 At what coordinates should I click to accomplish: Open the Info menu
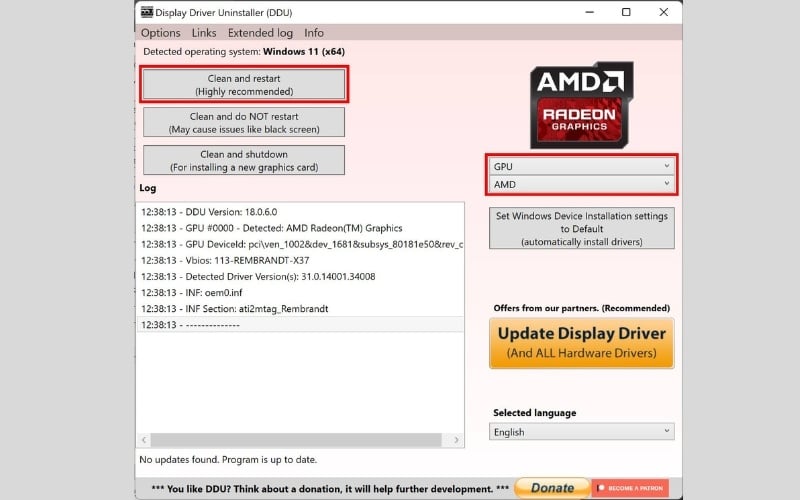click(314, 33)
